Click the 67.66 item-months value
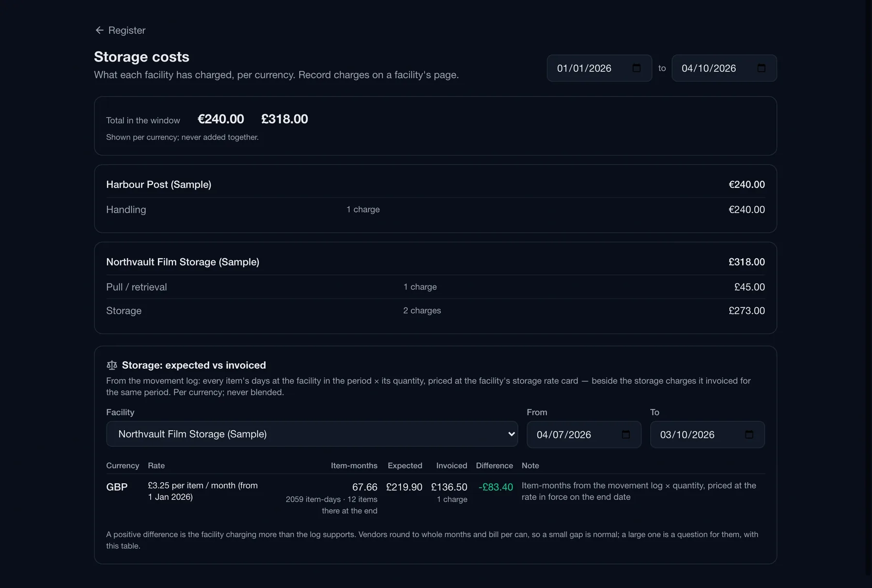Screen dimensions: 872x588 coord(365,487)
